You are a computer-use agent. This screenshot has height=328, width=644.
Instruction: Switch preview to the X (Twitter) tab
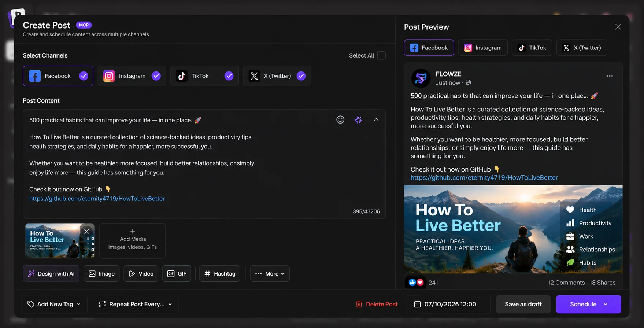click(582, 48)
